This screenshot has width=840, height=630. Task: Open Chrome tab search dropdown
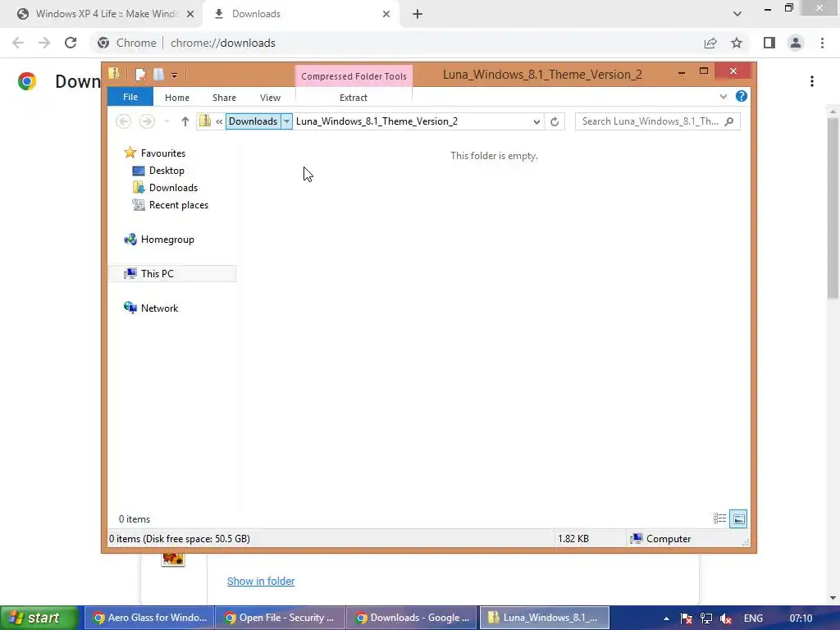737,14
